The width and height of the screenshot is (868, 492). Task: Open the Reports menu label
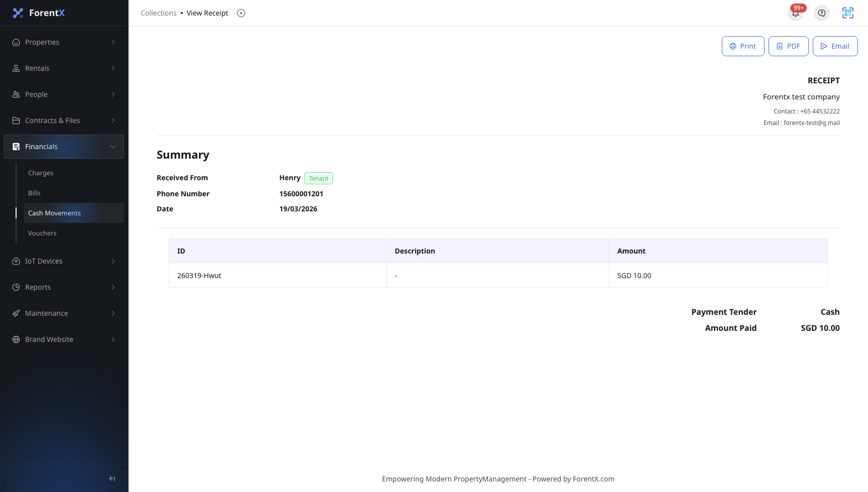tap(38, 287)
